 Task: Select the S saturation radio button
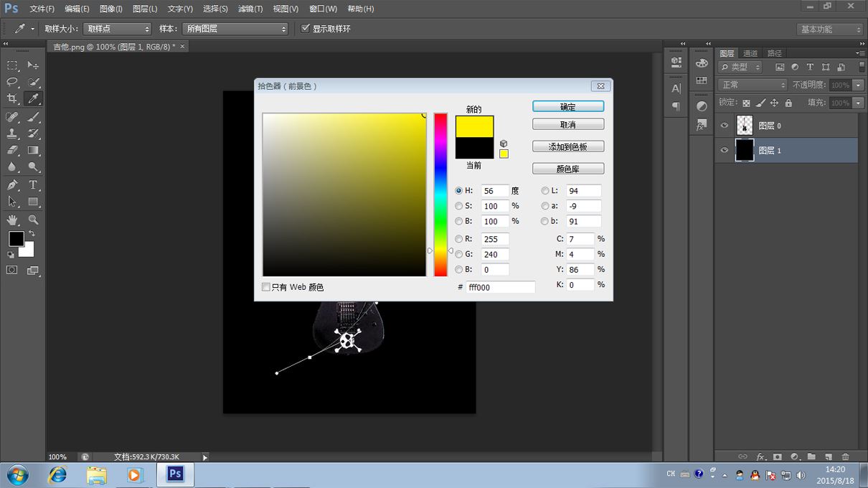[459, 206]
